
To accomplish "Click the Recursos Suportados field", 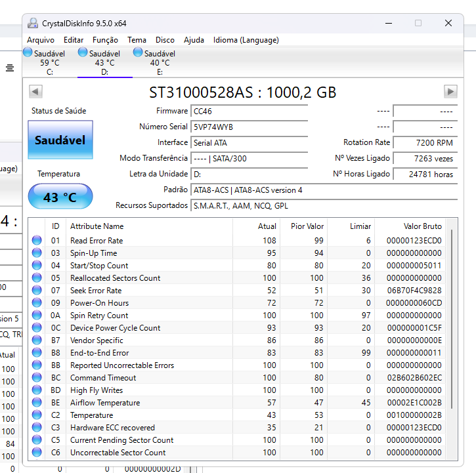I will 324,206.
